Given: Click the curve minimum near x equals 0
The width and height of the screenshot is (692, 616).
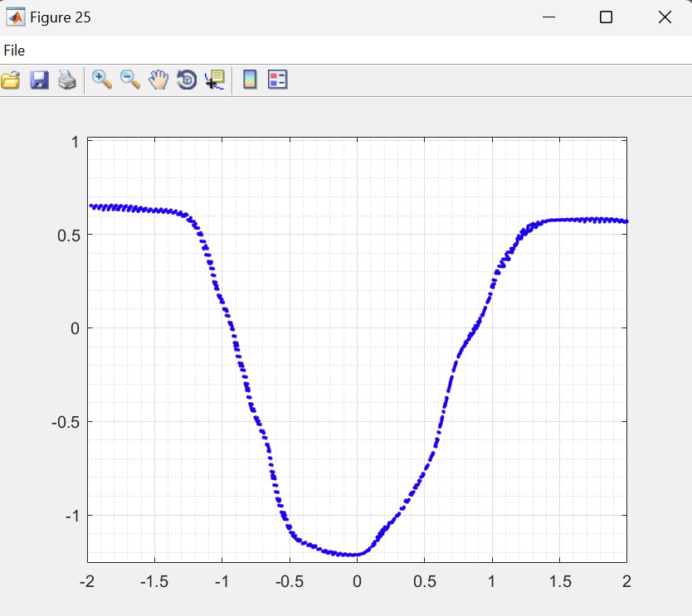Looking at the screenshot, I should 353,554.
